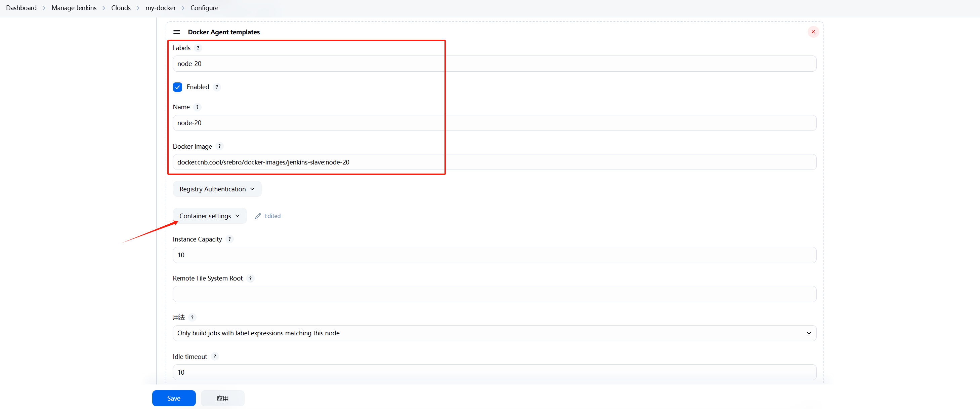Image resolution: width=980 pixels, height=409 pixels.
Task: Click the Save button
Action: 174,398
